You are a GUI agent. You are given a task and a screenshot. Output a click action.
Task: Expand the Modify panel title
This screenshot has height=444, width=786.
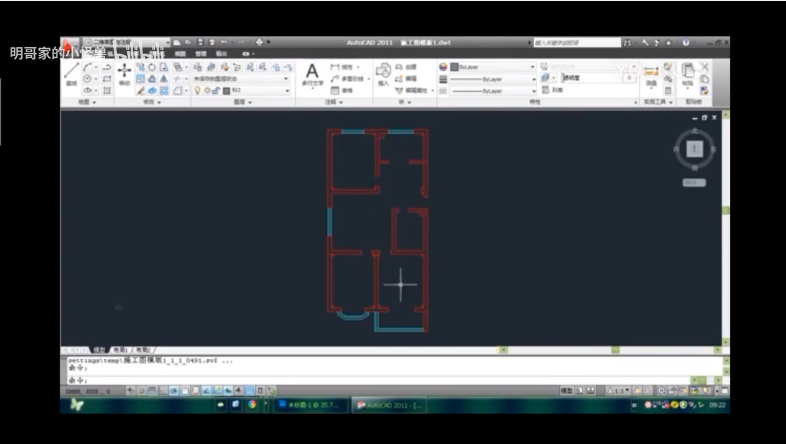click(153, 102)
